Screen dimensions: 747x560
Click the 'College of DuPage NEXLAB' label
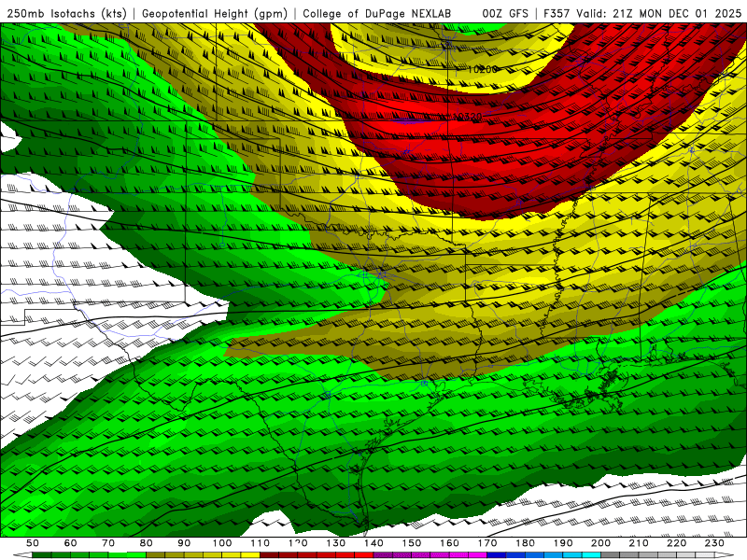coord(377,13)
